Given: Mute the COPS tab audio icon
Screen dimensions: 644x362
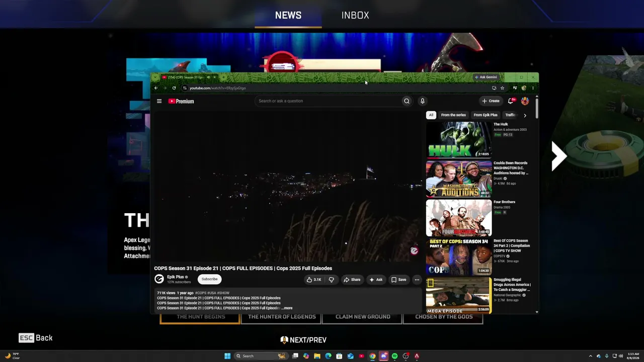Looking at the screenshot, I should [208, 77].
